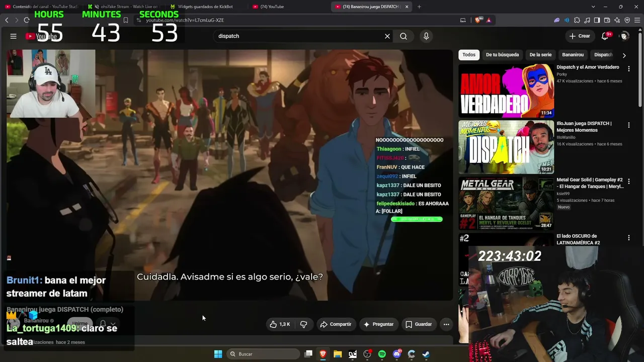Screen dimensions: 644x362
Task: Open Task View on the taskbar
Action: click(308, 354)
